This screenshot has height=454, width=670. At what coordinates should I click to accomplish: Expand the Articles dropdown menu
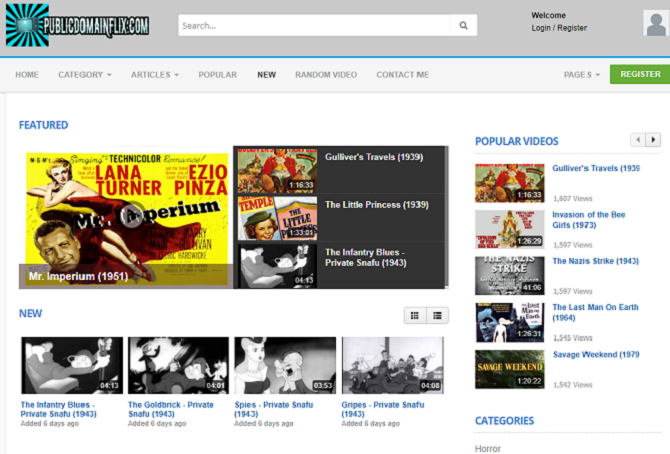pyautogui.click(x=155, y=75)
